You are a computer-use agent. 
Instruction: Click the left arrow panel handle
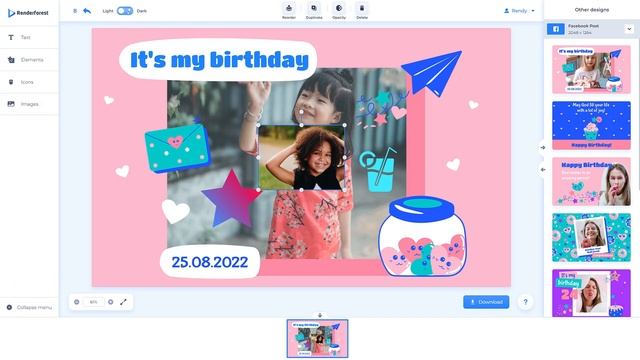543,169
